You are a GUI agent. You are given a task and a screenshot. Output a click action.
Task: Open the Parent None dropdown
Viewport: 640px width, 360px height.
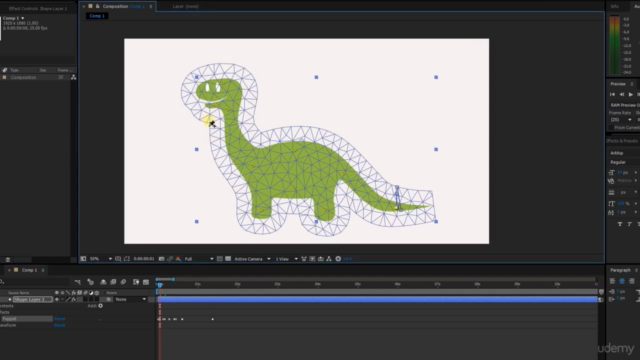pyautogui.click(x=130, y=299)
